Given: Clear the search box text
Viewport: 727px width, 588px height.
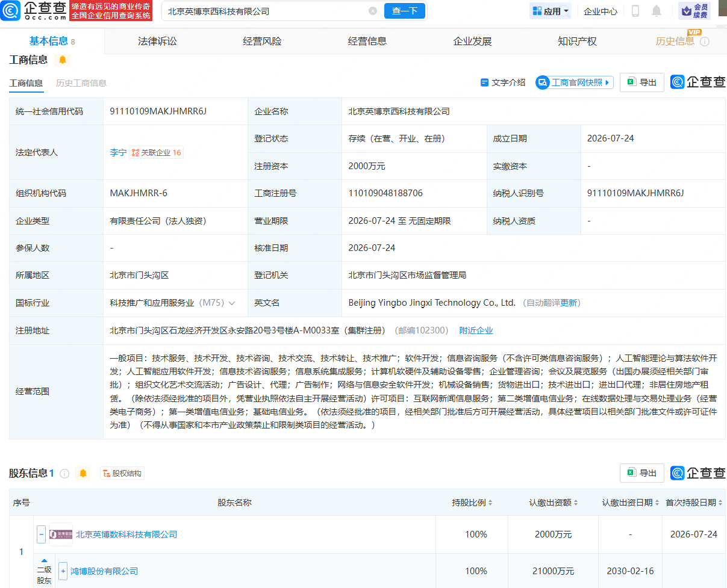Looking at the screenshot, I should [373, 11].
